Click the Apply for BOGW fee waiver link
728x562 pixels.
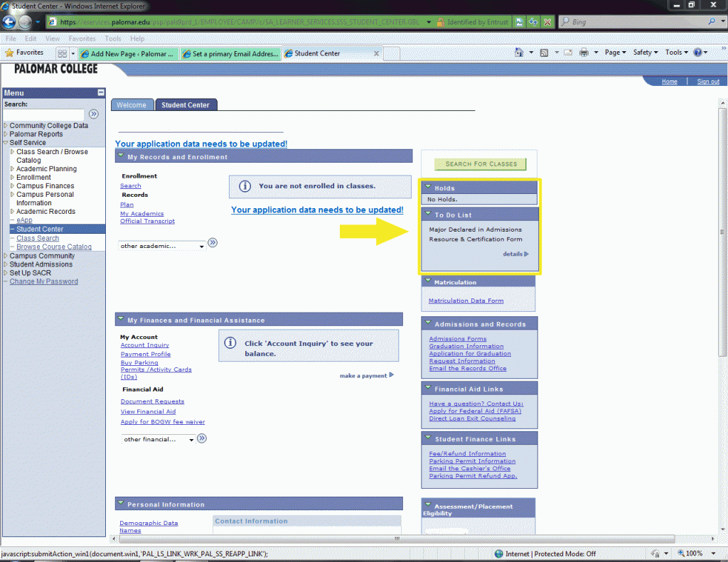[163, 422]
